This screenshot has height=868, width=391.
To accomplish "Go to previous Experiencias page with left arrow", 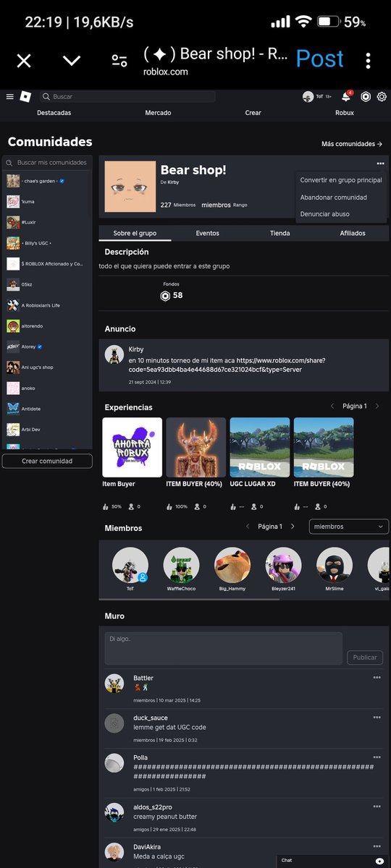I will [x=332, y=407].
